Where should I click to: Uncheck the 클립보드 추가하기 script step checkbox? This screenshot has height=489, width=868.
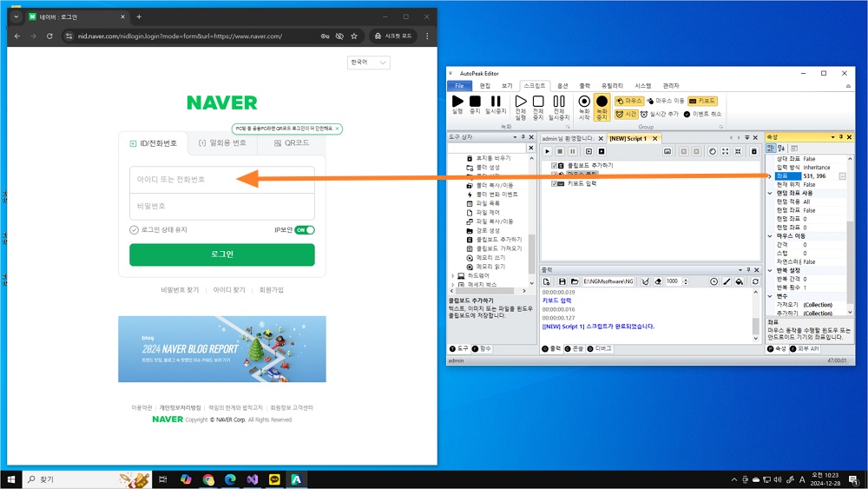click(x=554, y=166)
